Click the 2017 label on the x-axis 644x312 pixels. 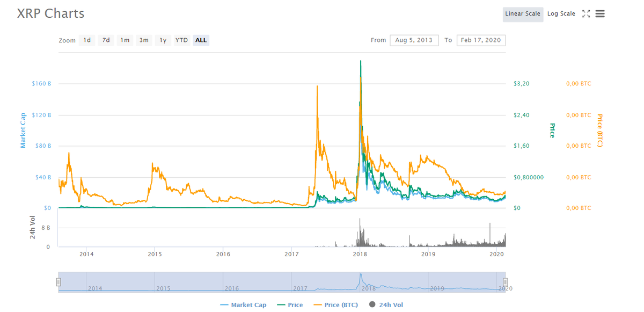tap(291, 253)
